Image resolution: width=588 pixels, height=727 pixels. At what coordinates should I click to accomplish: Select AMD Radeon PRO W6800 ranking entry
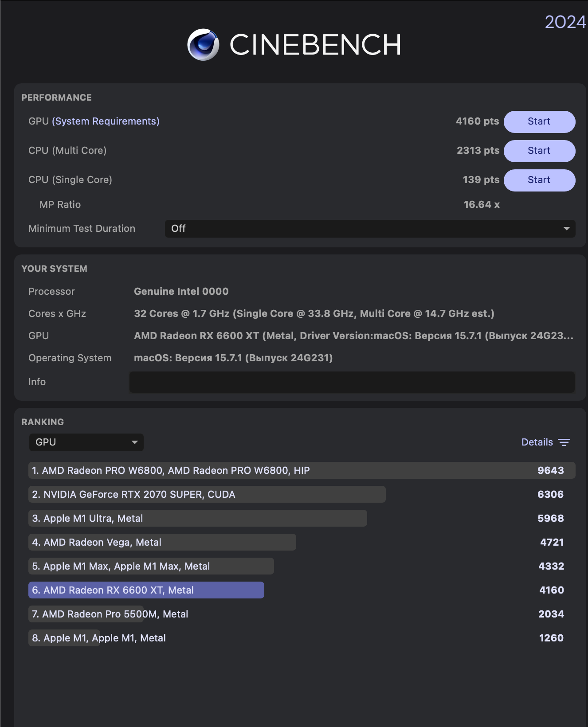302,470
